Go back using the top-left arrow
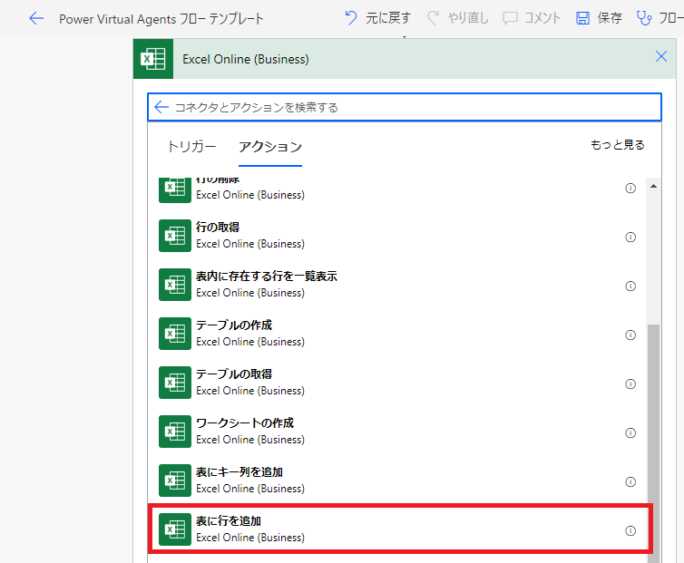The width and height of the screenshot is (684, 563). pos(37,18)
